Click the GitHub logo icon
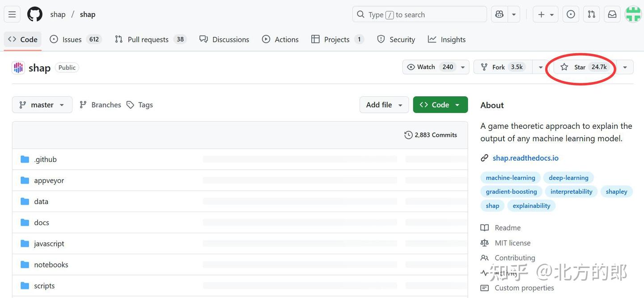Image resolution: width=644 pixels, height=298 pixels. click(35, 14)
